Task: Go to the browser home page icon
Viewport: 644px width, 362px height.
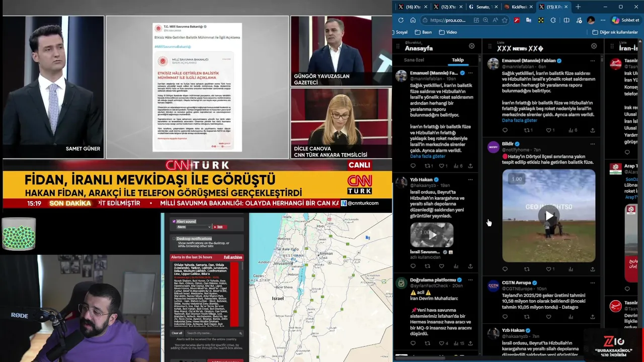Action: click(413, 20)
